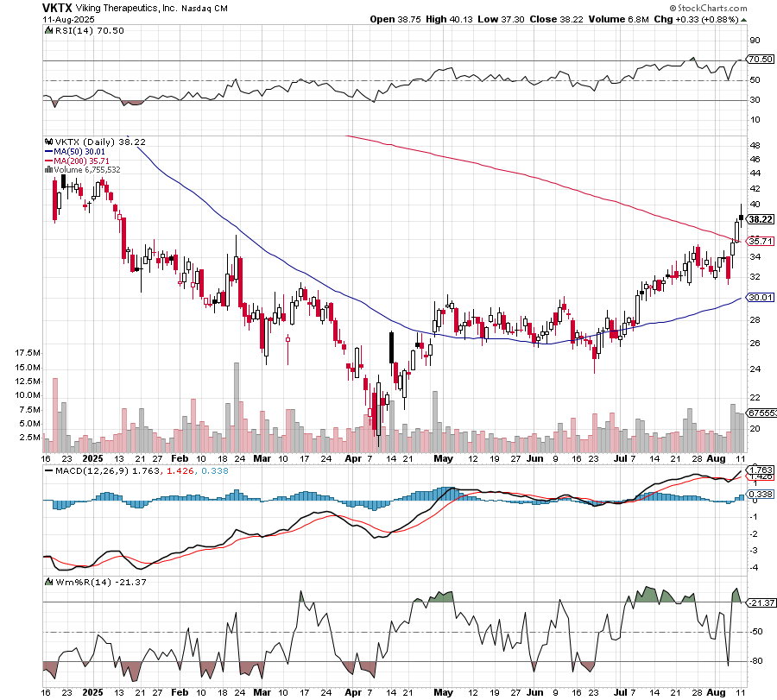Click the Volume 6,755,532 legend text
The height and width of the screenshot is (700, 777).
[87, 169]
